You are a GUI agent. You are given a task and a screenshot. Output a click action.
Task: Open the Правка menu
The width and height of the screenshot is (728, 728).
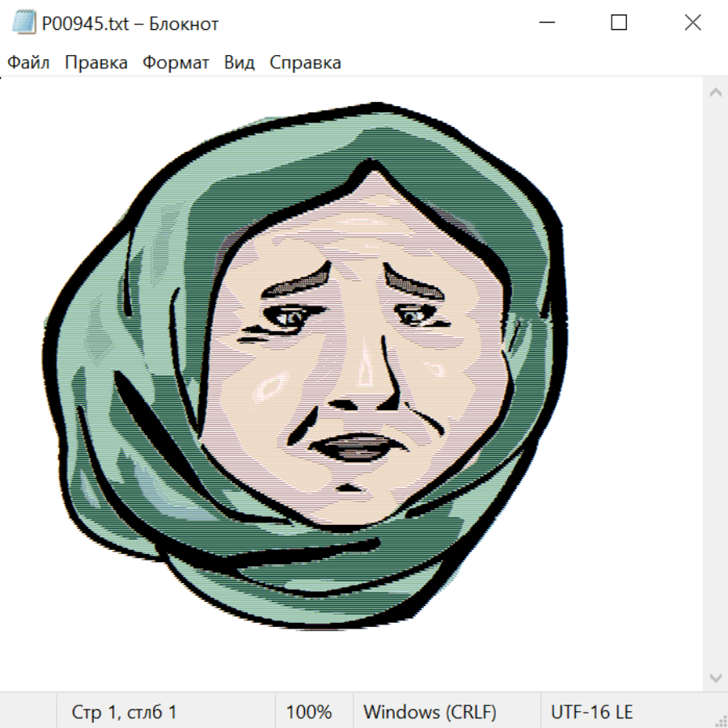click(95, 62)
